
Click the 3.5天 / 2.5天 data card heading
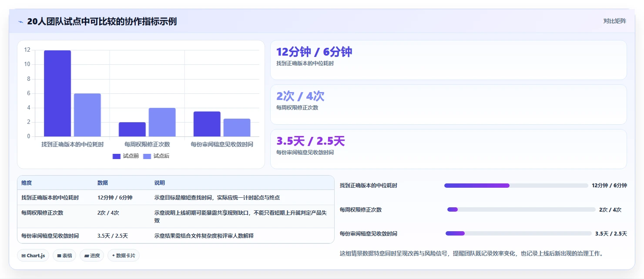311,141
